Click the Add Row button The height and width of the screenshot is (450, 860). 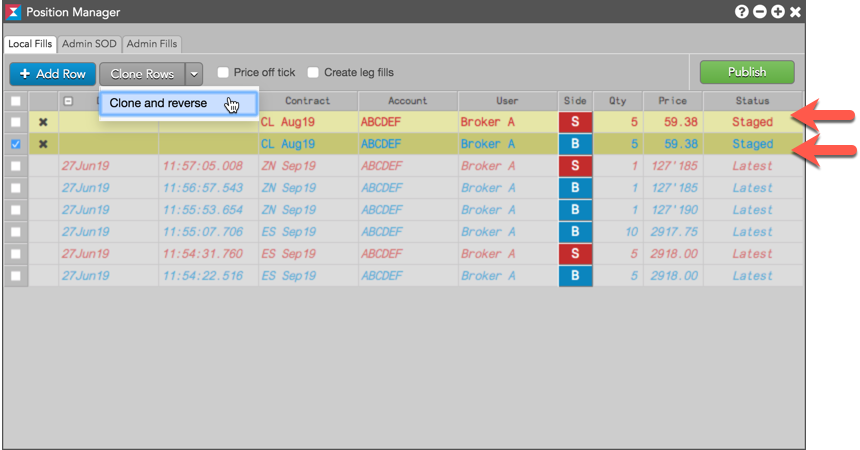click(x=53, y=74)
